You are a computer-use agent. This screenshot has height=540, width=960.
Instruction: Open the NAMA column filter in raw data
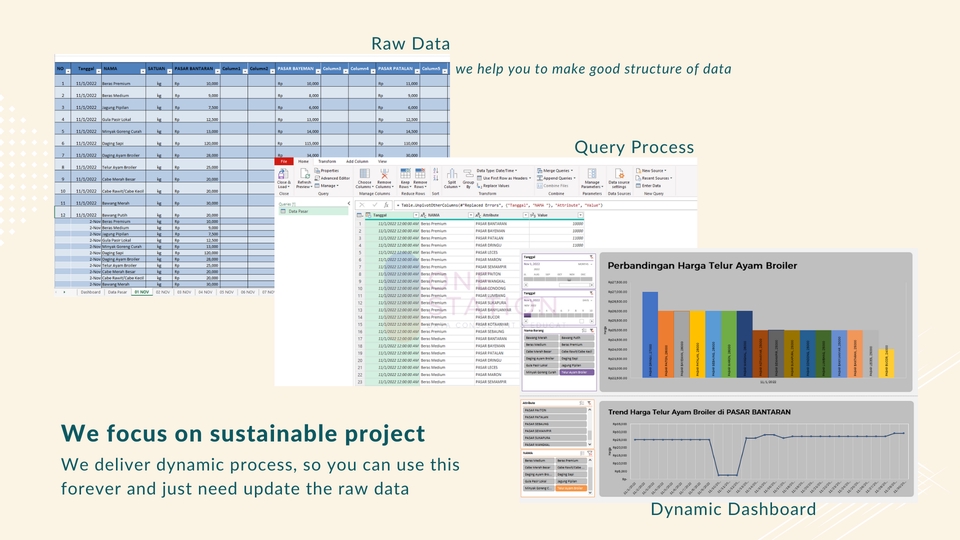pyautogui.click(x=143, y=72)
